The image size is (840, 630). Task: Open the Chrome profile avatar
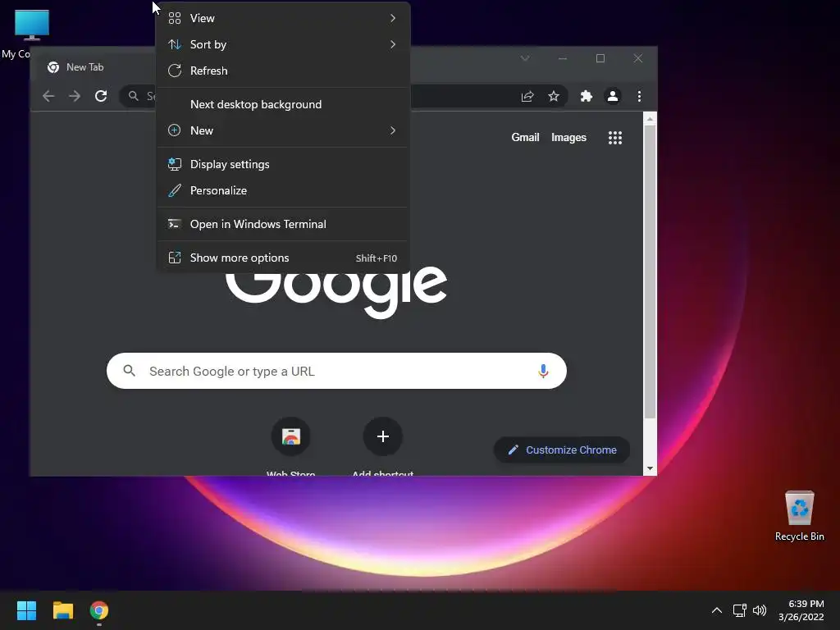(x=612, y=97)
